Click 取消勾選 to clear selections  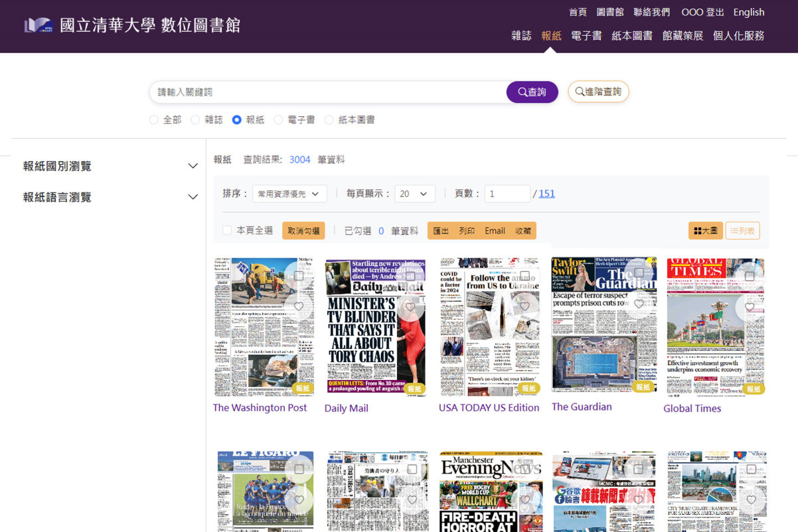303,231
